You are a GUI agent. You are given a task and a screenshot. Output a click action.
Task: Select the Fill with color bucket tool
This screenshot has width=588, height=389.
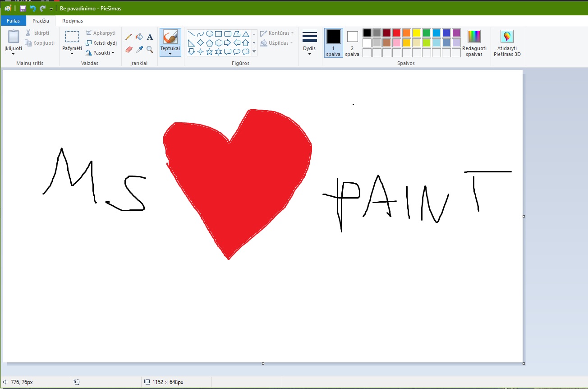tap(139, 37)
